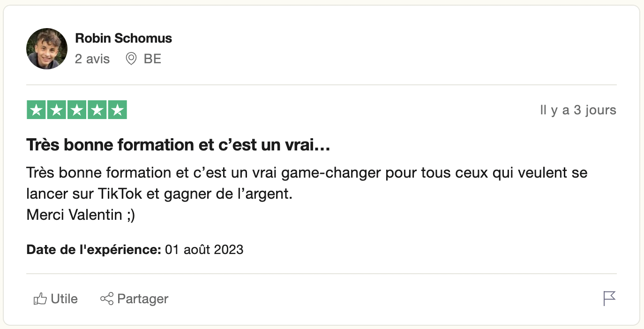Screen dimensions: 644x329
Task: Click the share icon beside Partager
Action: [107, 299]
